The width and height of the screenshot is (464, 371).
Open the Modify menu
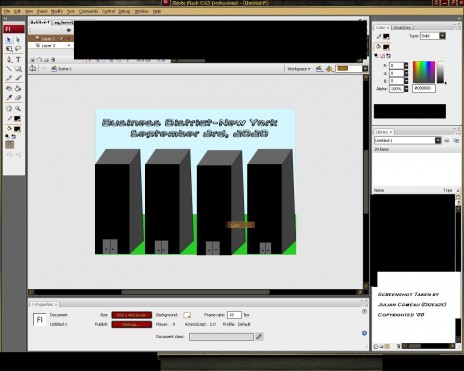click(57, 11)
